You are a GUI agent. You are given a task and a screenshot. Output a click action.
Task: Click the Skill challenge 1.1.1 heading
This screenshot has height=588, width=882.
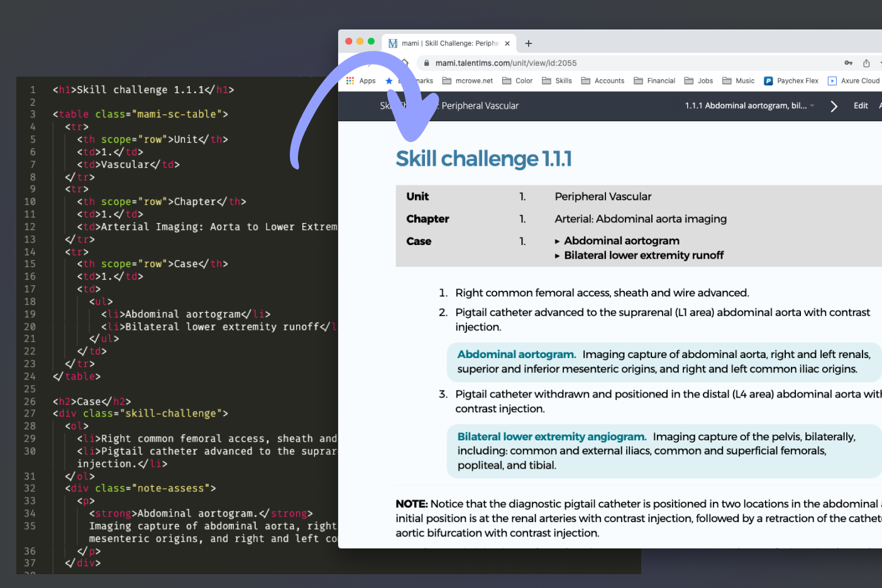(x=483, y=159)
